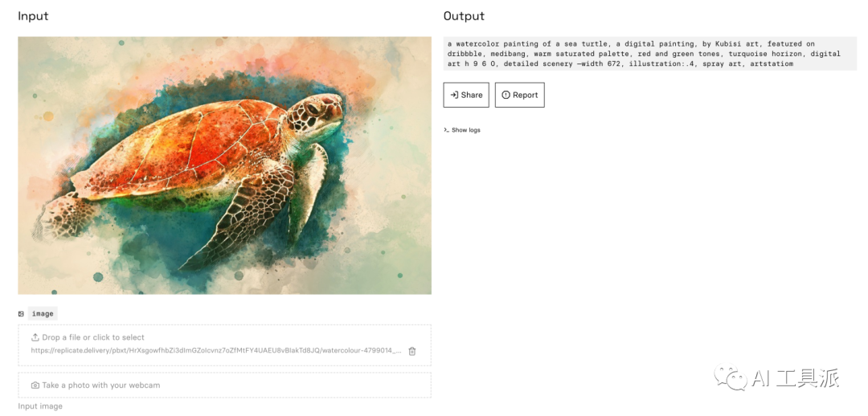The height and width of the screenshot is (416, 868).
Task: Click the 'Input image' description text
Action: coord(40,406)
